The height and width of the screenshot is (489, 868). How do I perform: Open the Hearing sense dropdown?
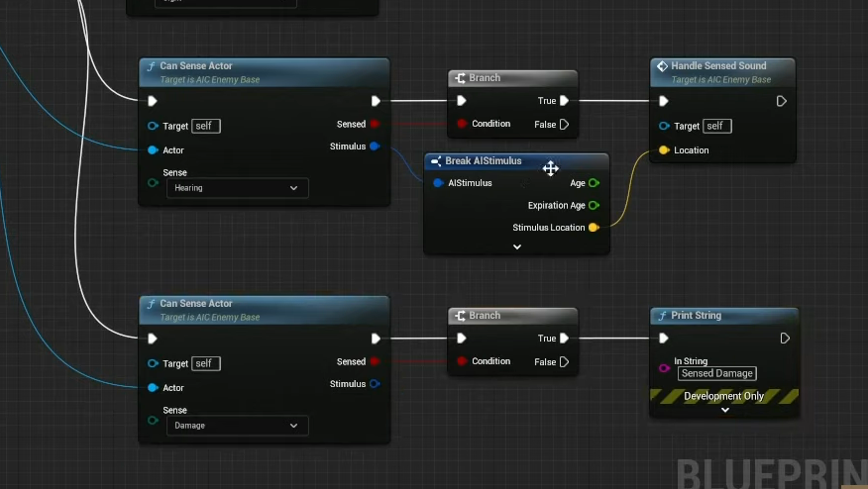237,188
